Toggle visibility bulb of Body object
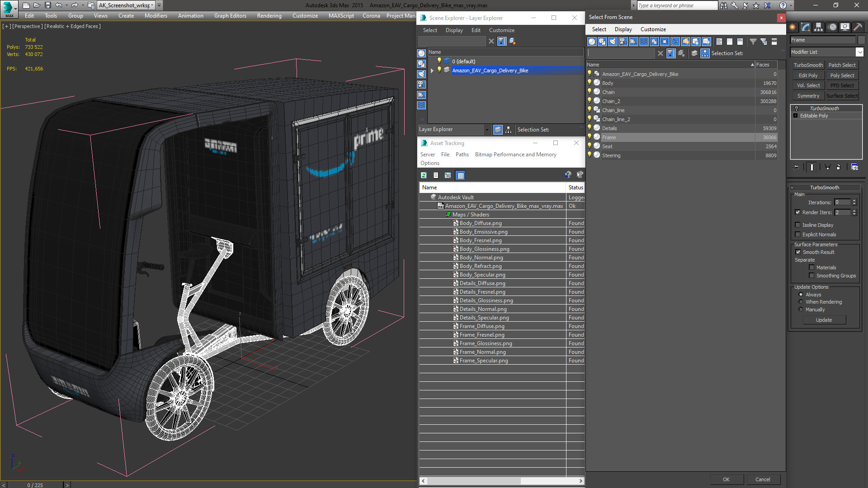Viewport: 868px width, 488px height. pos(590,83)
